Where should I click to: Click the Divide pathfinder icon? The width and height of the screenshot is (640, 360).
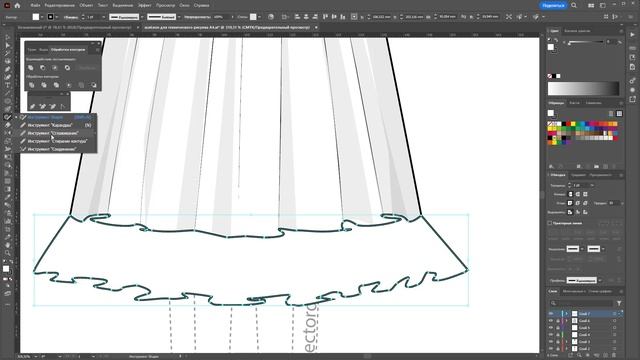(32, 85)
